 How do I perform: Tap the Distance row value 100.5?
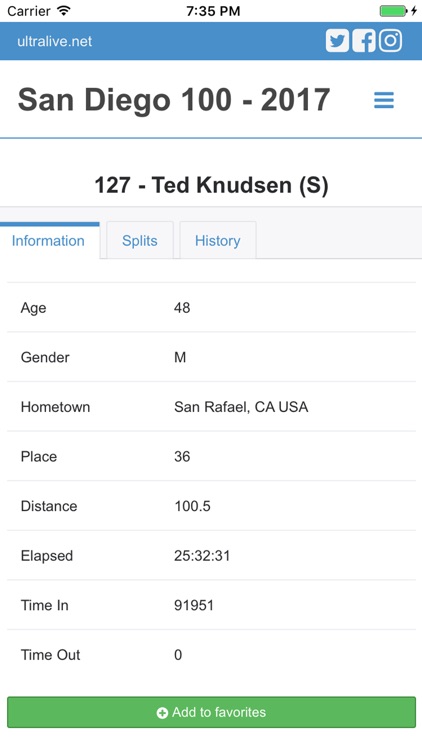192,506
